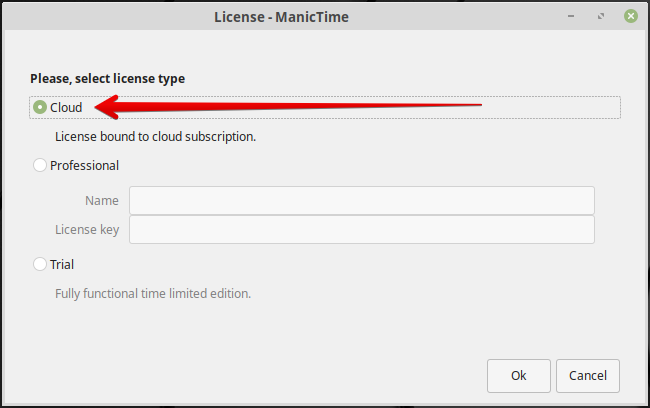Choose the Professional license radio button
The width and height of the screenshot is (650, 408).
pyautogui.click(x=40, y=165)
